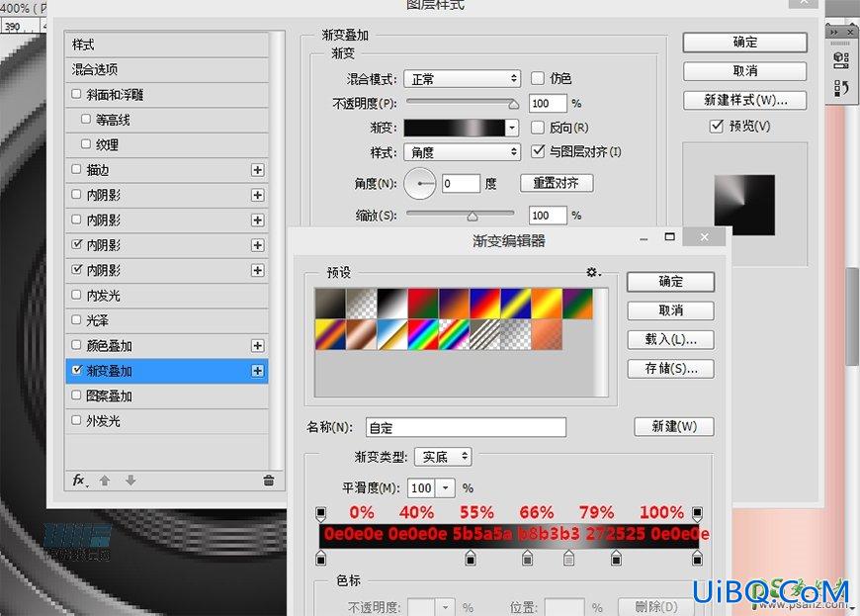
Task: Click the color stop at 40%
Action: [471, 559]
